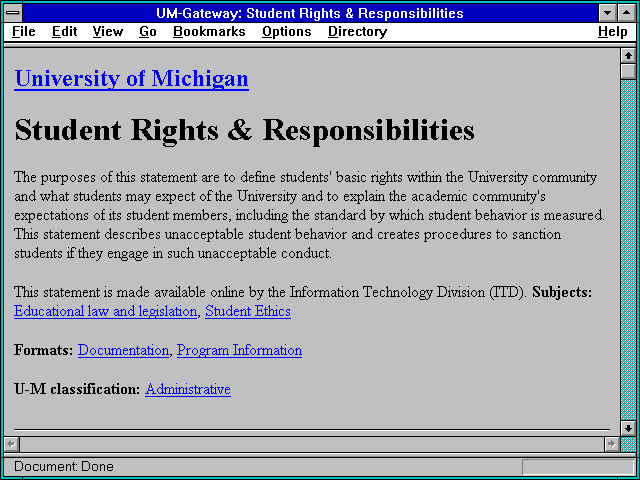
Task: Click the vertical scrollbar thumb
Action: pos(629,71)
